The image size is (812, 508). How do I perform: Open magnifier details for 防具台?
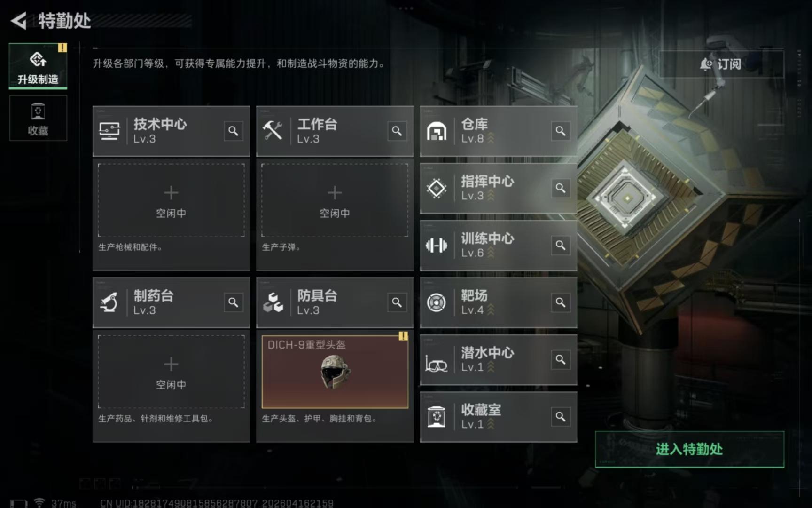point(397,302)
